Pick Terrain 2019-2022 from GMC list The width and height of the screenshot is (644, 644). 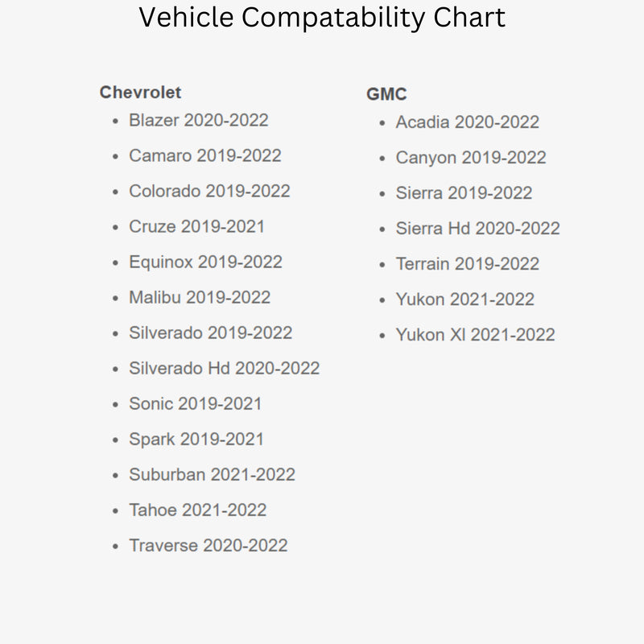pyautogui.click(x=467, y=264)
